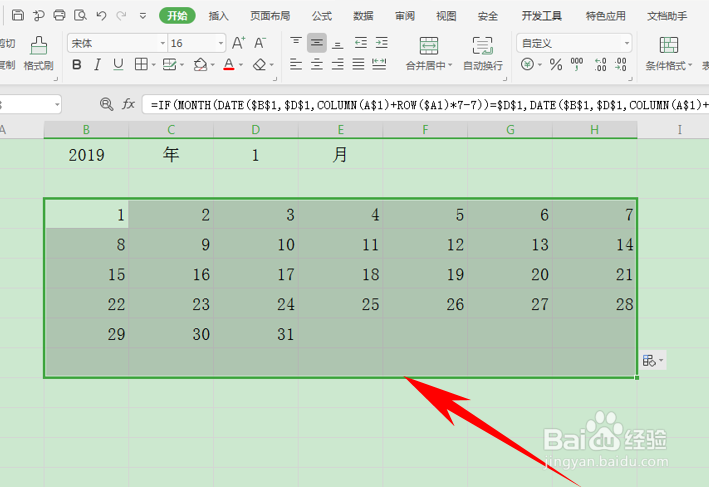
Task: Toggle italic formatting
Action: tap(97, 65)
